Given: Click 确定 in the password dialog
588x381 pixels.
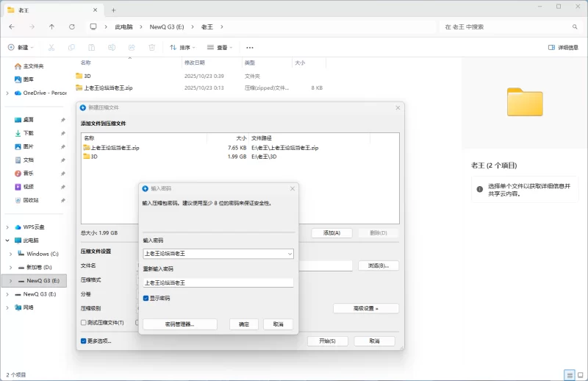Looking at the screenshot, I should [x=244, y=324].
